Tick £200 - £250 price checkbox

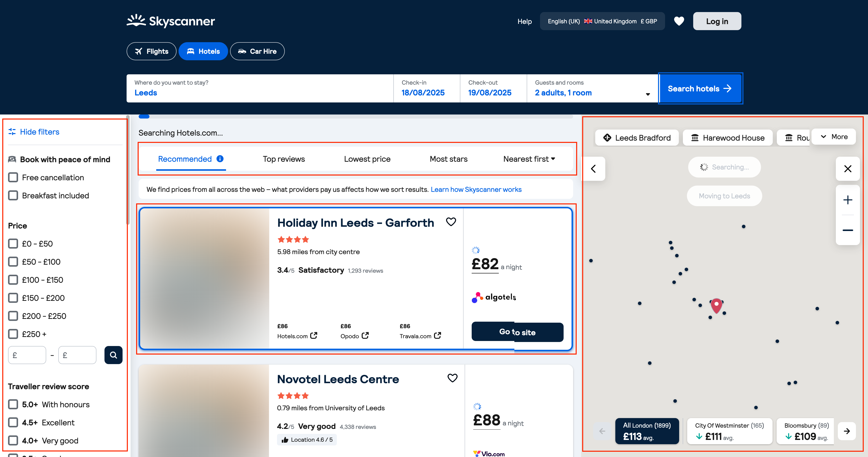tap(13, 316)
